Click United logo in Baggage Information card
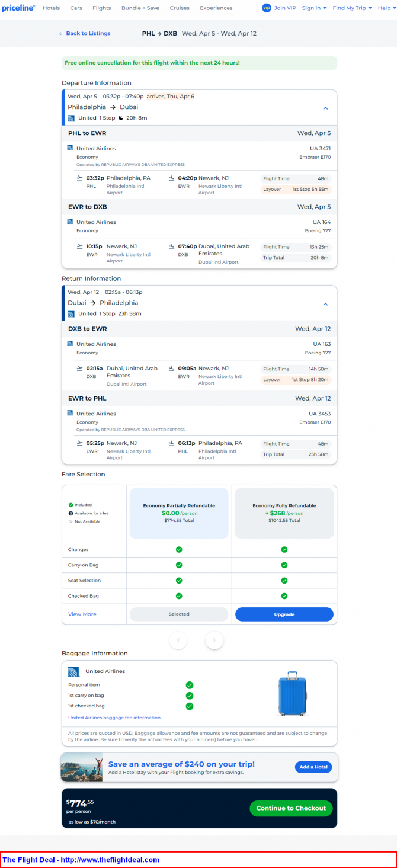 [x=73, y=672]
